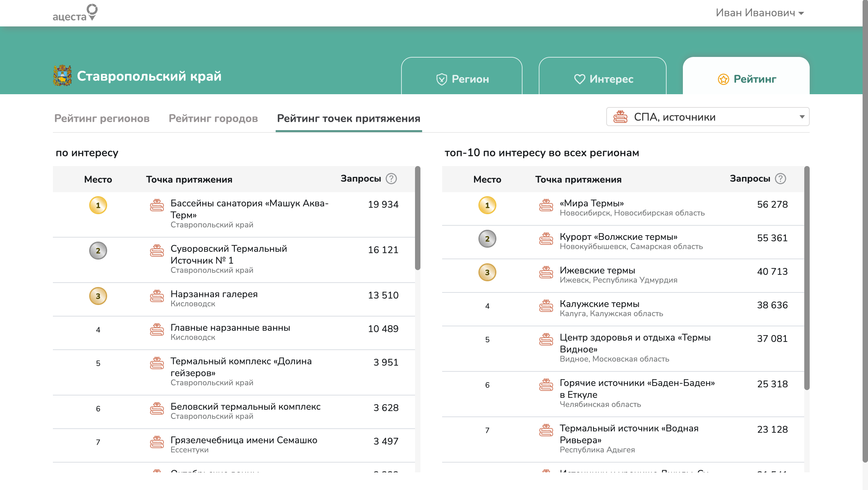Switch to the Интерес tab
This screenshot has width=868, height=490.
pyautogui.click(x=603, y=76)
